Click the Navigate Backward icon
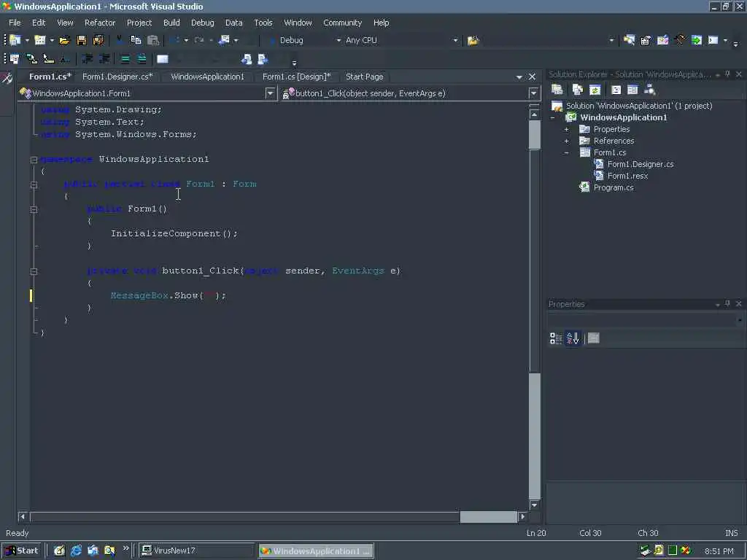Viewport: 747px width, 560px height. (224, 41)
